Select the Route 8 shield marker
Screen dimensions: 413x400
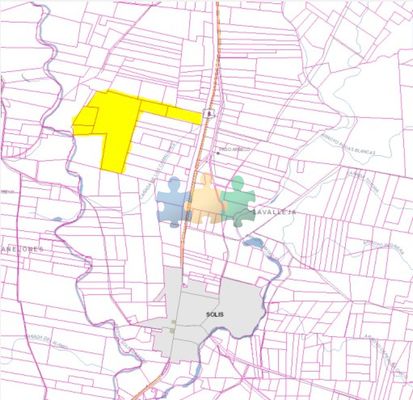pos(209,113)
